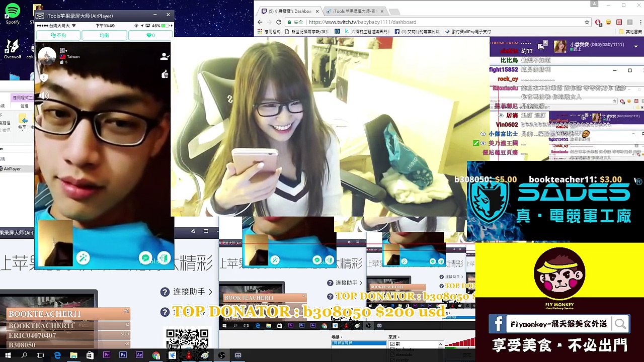Switch to Chrome from the taskbar
Screen dimensions: 644x362
156,355
